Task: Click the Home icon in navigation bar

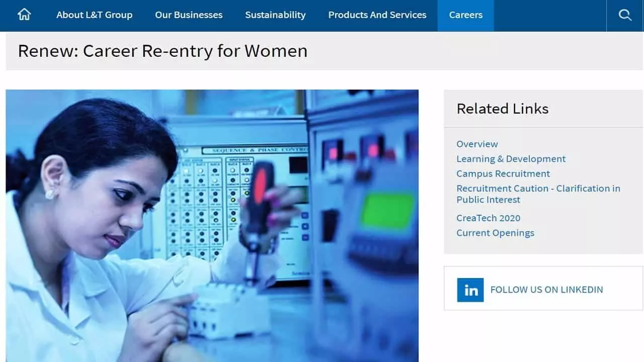Action: click(24, 15)
